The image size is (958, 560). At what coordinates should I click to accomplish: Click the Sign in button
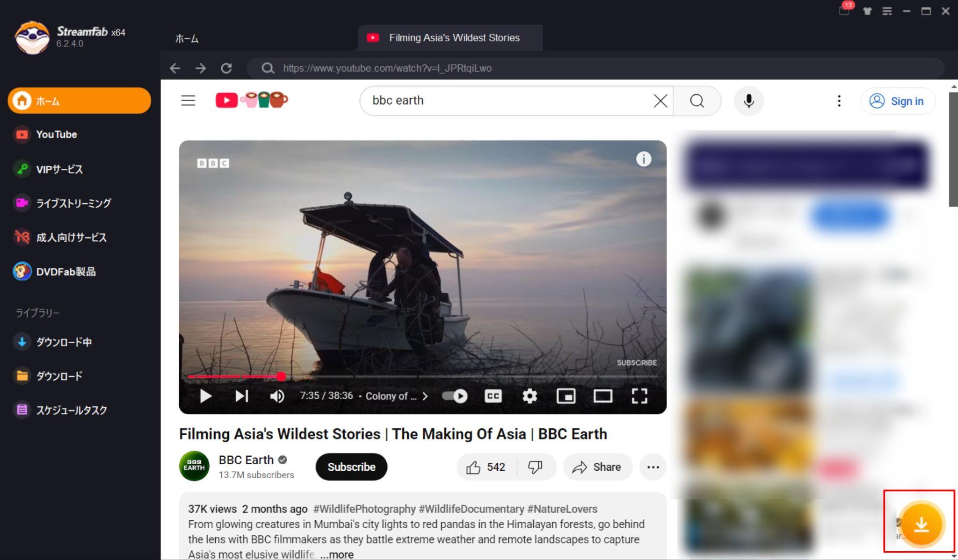(898, 101)
